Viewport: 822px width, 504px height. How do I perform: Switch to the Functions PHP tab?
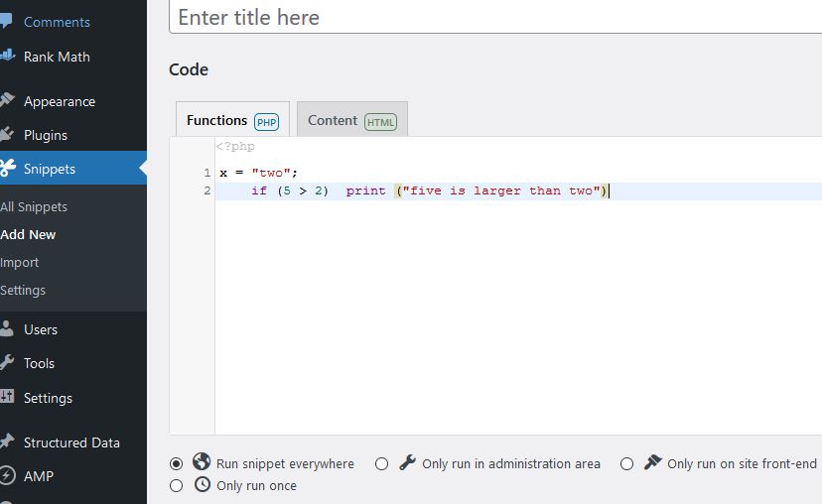[x=232, y=119]
